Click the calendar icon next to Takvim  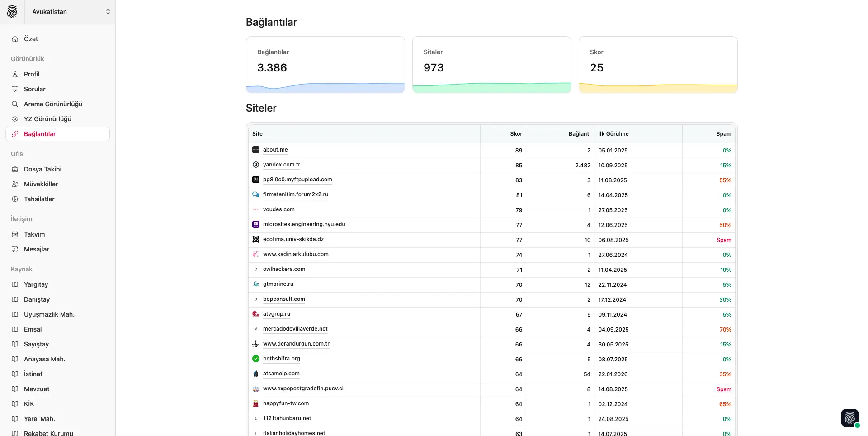coord(15,234)
